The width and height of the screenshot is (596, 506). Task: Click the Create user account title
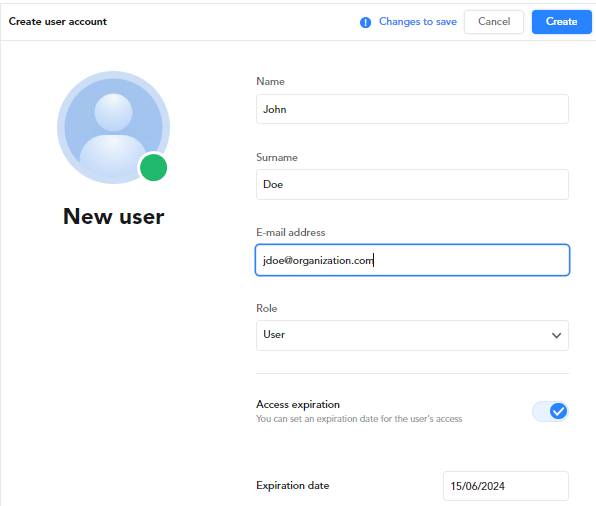pyautogui.click(x=58, y=22)
